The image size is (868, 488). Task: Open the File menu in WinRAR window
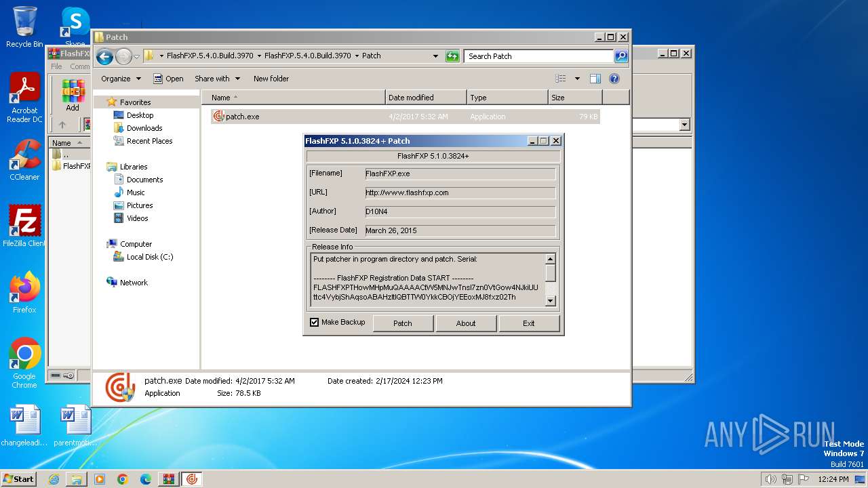(56, 66)
